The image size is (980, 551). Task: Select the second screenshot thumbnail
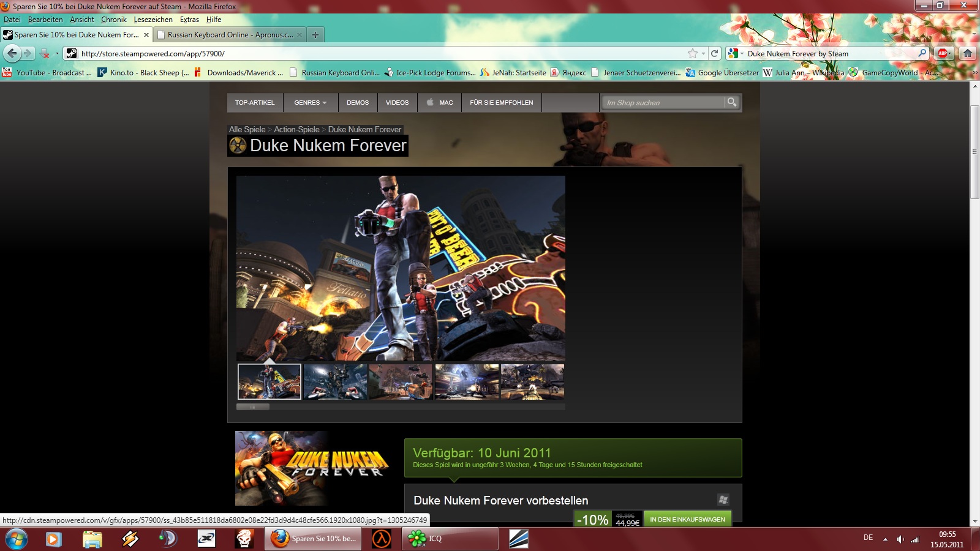[335, 381]
